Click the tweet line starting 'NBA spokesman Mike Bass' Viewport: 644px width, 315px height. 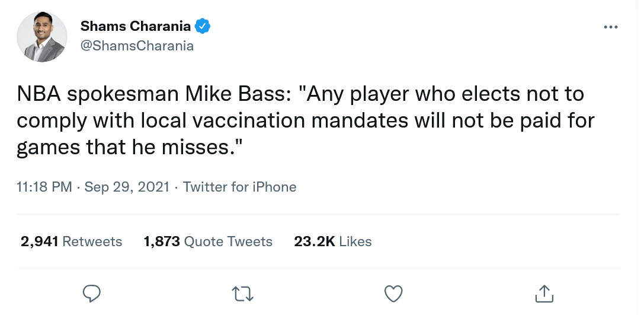tap(300, 94)
